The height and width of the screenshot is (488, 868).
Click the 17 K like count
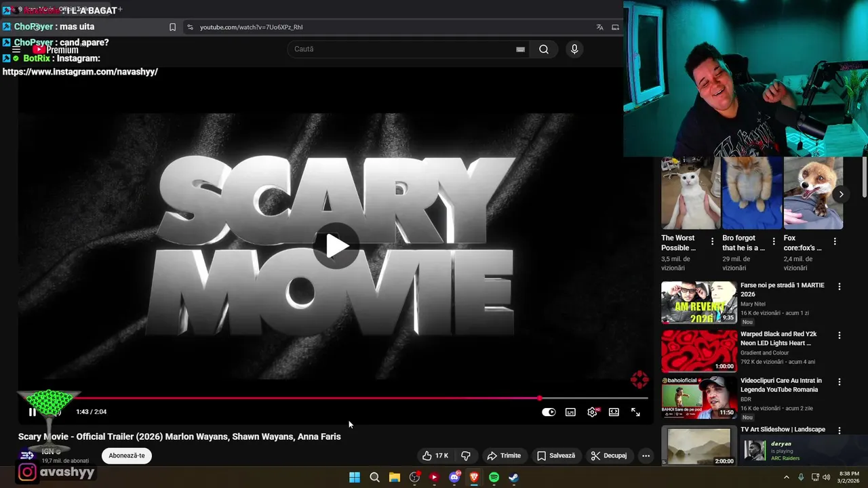click(441, 455)
